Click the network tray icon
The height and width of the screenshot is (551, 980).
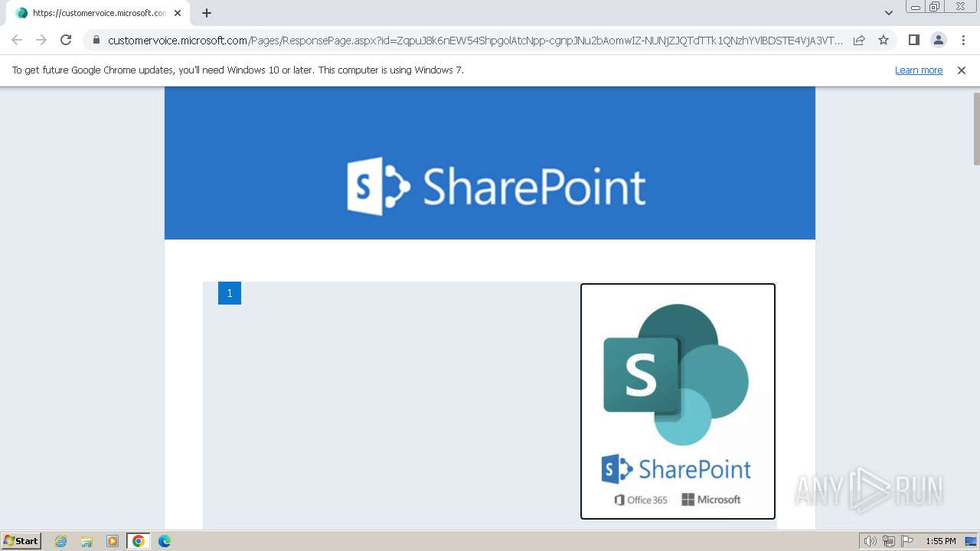coord(888,541)
